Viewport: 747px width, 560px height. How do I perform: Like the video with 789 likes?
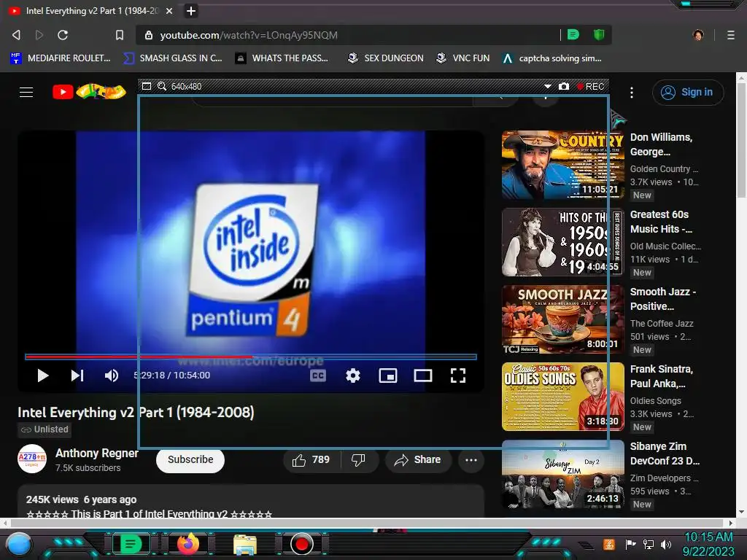click(x=311, y=460)
